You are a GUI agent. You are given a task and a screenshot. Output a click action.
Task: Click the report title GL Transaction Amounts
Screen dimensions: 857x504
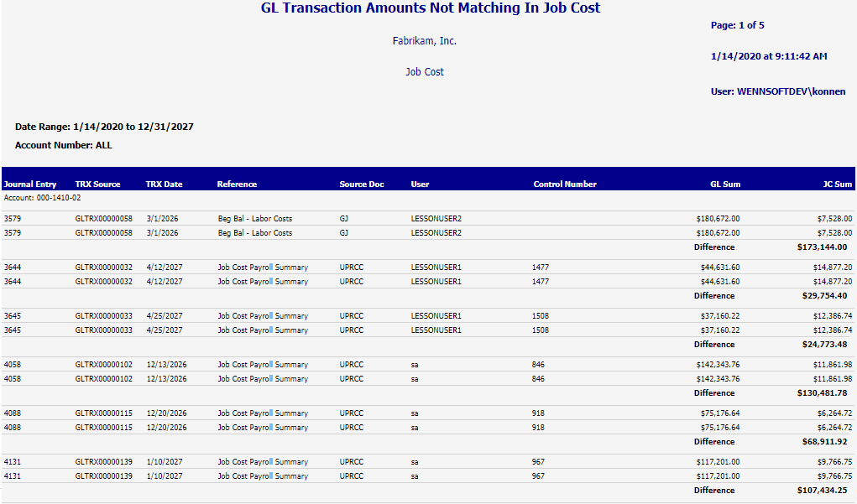coord(431,8)
